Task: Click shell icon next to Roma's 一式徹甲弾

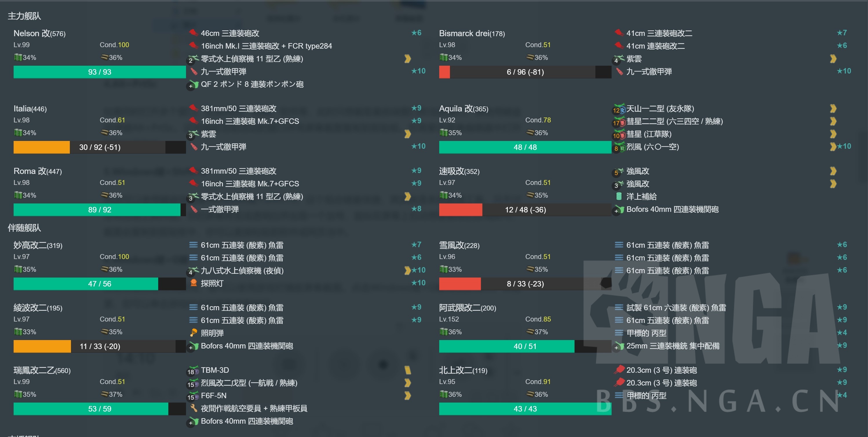Action: coord(194,209)
